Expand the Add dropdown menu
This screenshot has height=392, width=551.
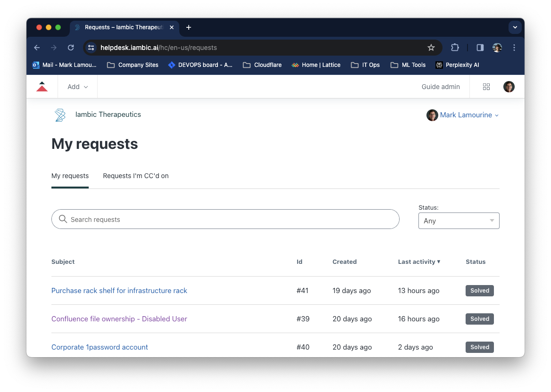click(77, 87)
